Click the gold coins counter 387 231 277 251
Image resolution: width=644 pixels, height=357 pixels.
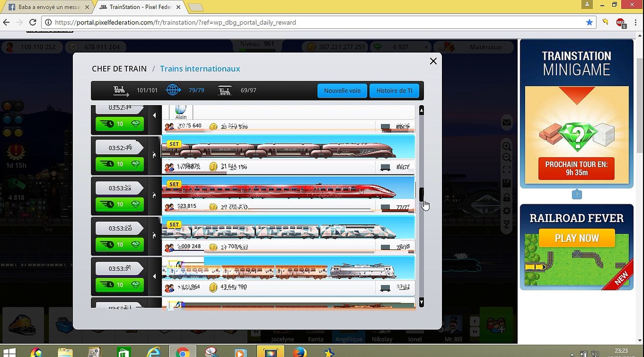[335, 47]
